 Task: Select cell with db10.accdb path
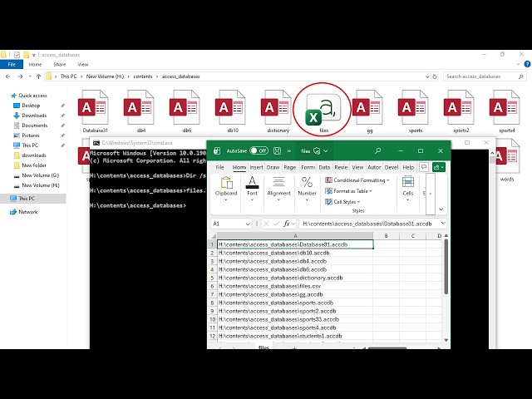point(295,253)
